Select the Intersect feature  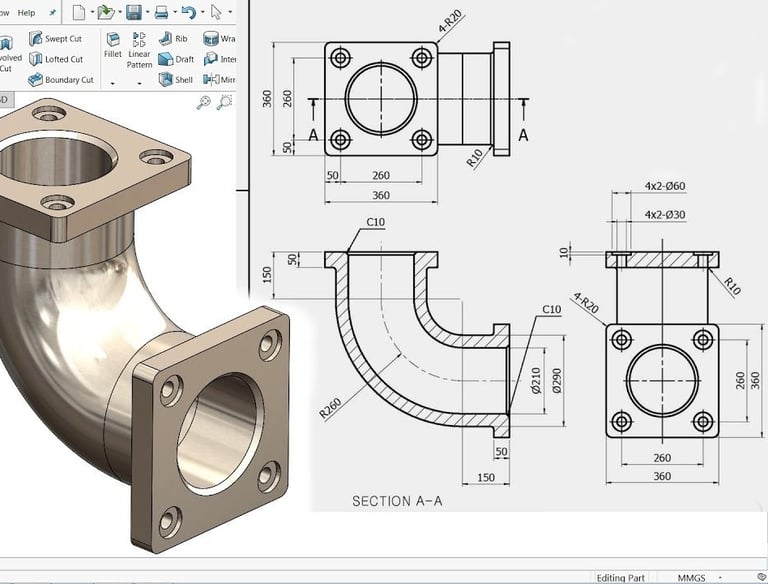[x=219, y=59]
